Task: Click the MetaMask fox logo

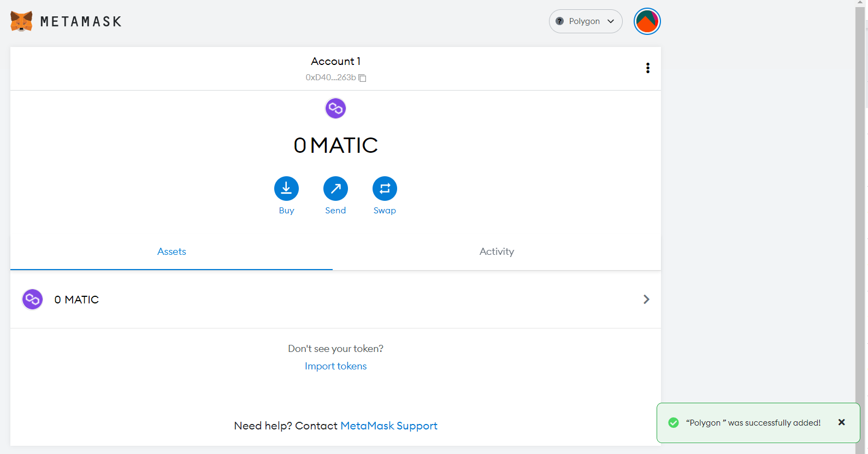Action: point(21,21)
